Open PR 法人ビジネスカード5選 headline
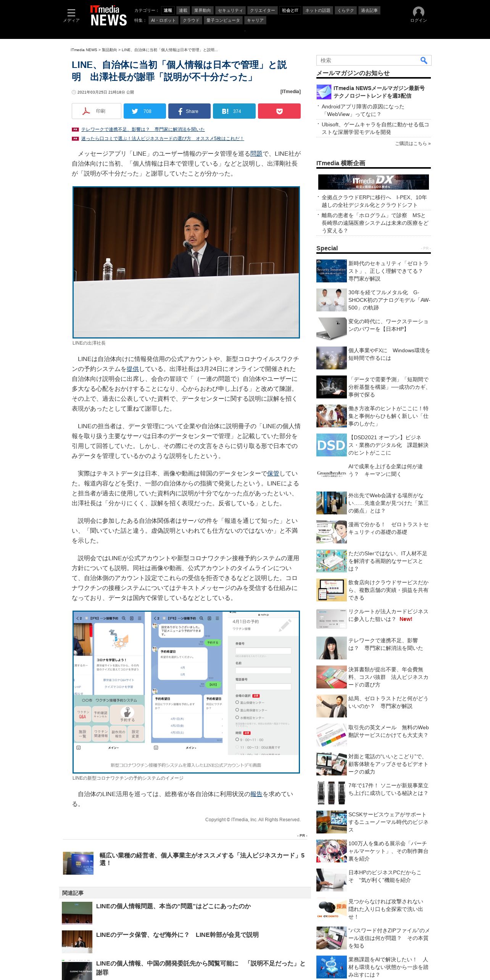 202,859
